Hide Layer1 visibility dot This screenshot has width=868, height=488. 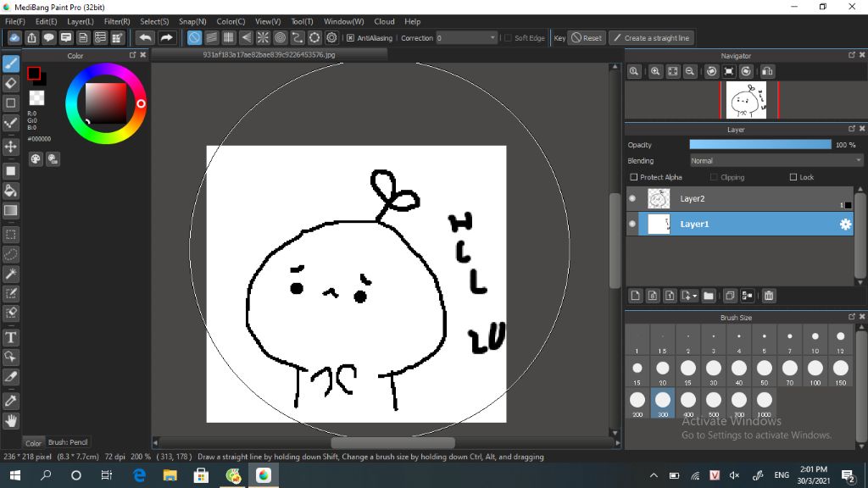pos(632,224)
